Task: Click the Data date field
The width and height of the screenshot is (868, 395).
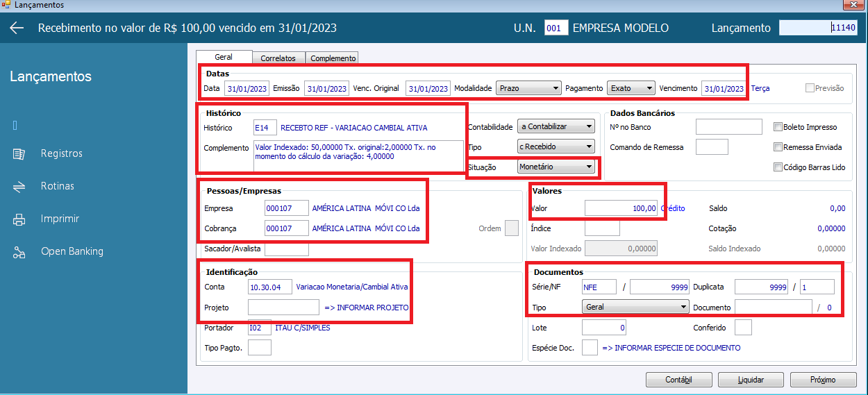Action: point(247,89)
